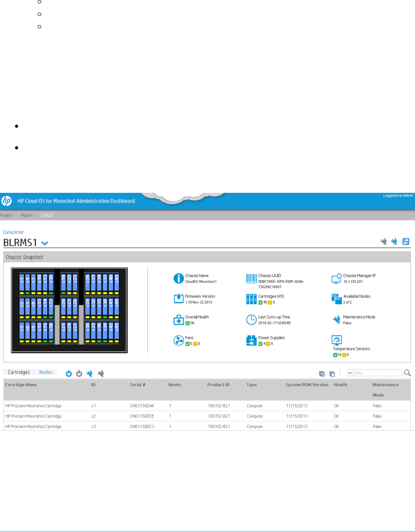The height and width of the screenshot is (532, 415).
Task: Click the Available Nodes icon
Action: (336, 299)
